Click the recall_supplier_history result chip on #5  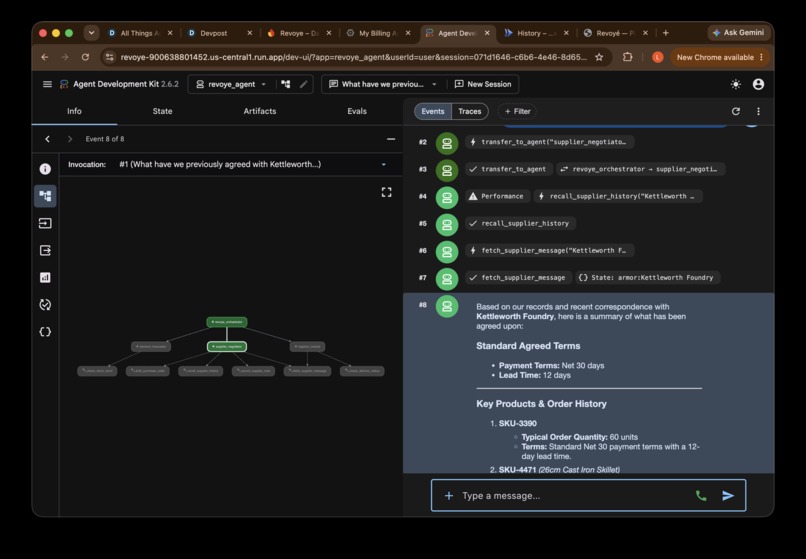click(520, 223)
